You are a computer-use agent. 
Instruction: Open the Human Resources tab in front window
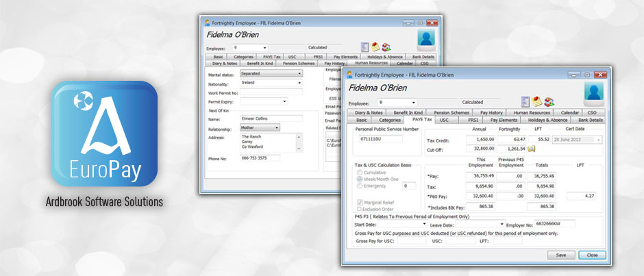[x=532, y=112]
